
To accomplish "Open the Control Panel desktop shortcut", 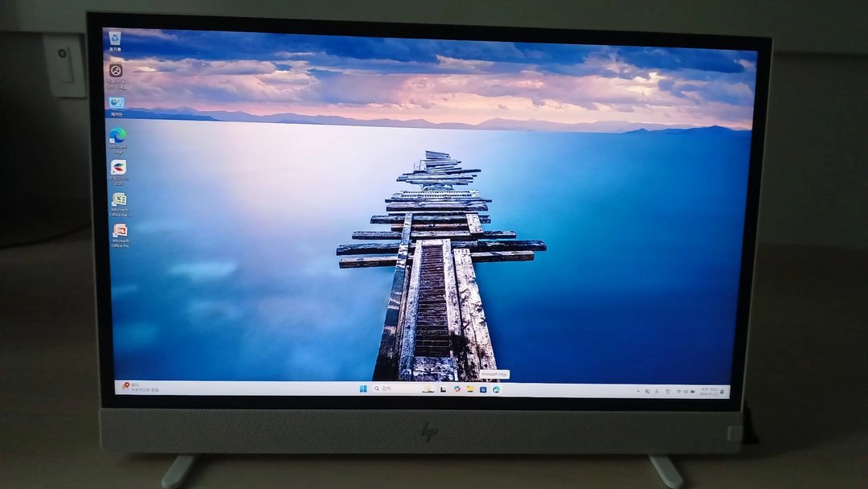I will 117,106.
